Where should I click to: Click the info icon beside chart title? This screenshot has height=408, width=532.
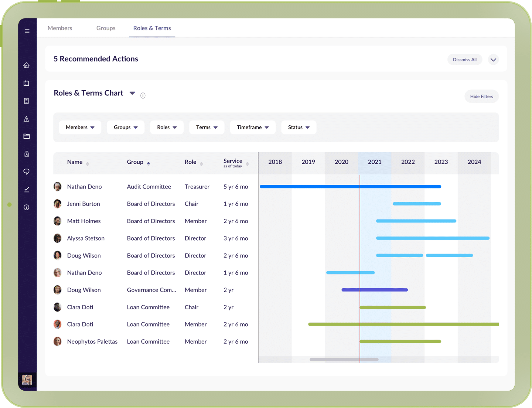(x=143, y=96)
